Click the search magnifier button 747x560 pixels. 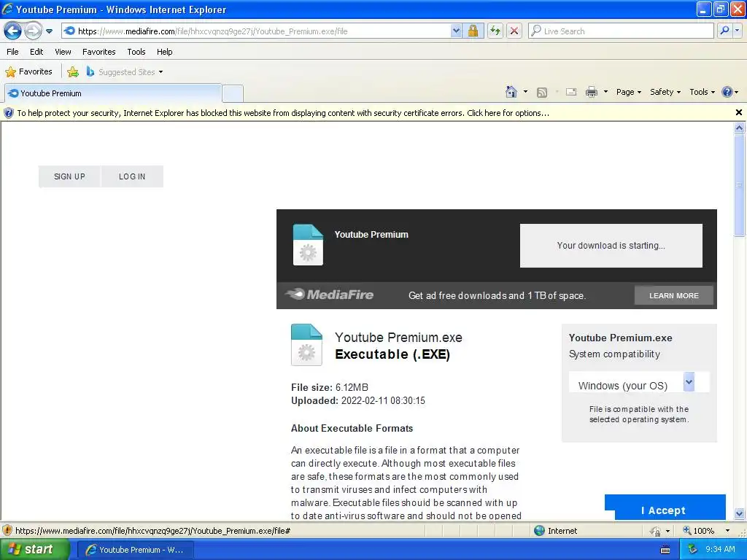click(724, 31)
